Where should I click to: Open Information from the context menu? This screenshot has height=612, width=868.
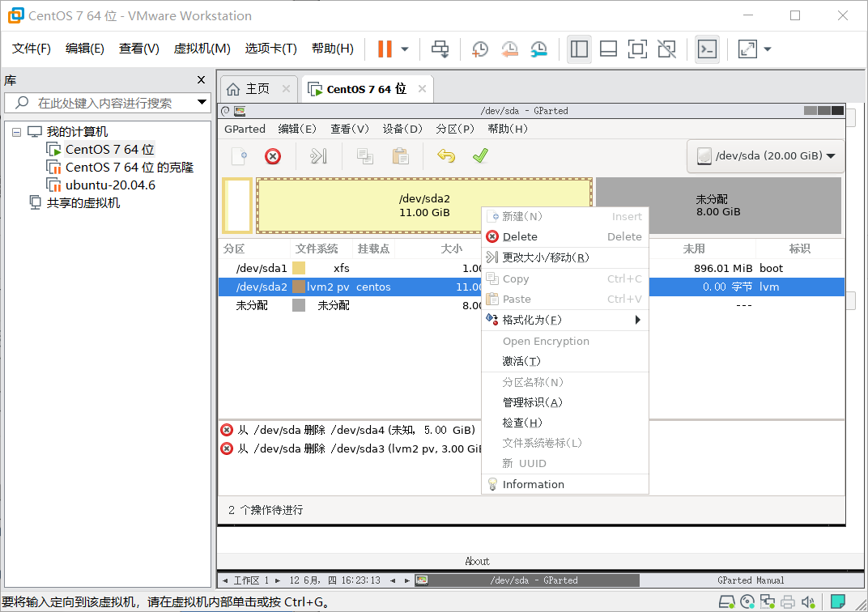(564, 484)
